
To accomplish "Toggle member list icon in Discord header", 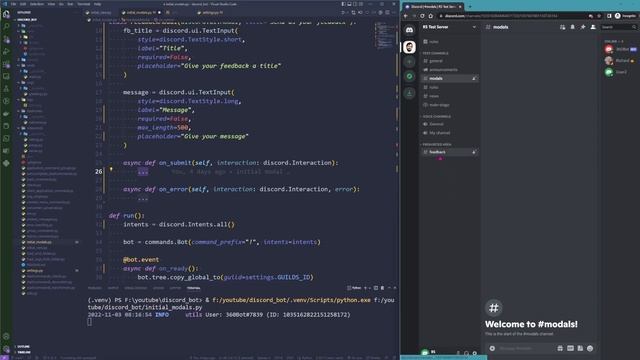I will (x=593, y=27).
